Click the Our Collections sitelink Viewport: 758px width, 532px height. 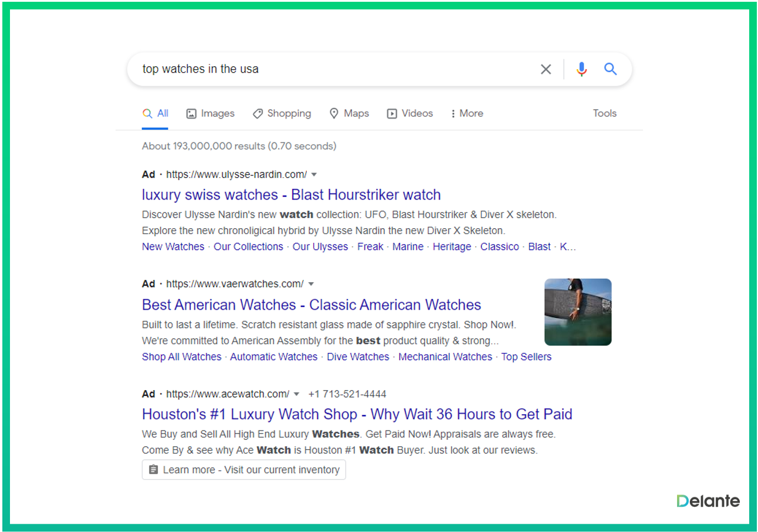click(x=248, y=247)
